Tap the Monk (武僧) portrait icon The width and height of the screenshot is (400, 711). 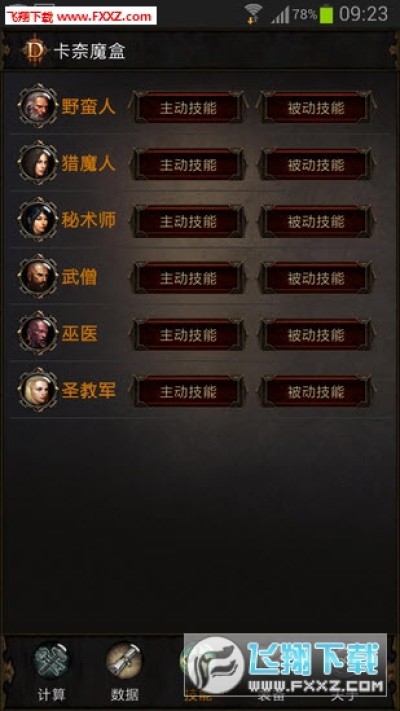(38, 276)
